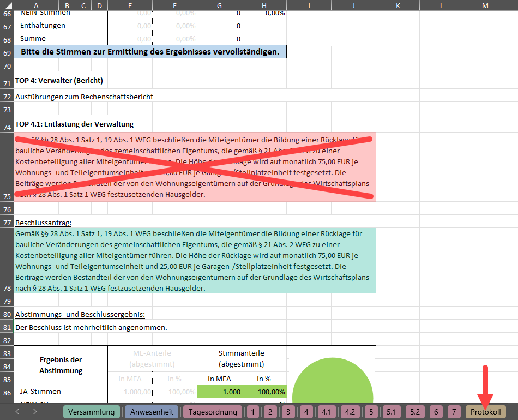The image size is (518, 420).
Task: Click 'Stimmanteile (abgestimmt)' header cell
Action: (x=242, y=358)
